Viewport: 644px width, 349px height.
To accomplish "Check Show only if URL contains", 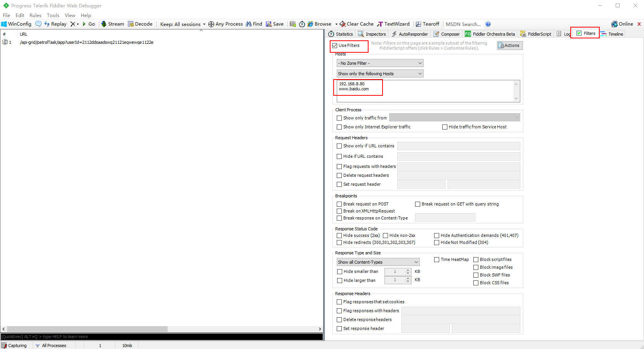I will pyautogui.click(x=339, y=146).
